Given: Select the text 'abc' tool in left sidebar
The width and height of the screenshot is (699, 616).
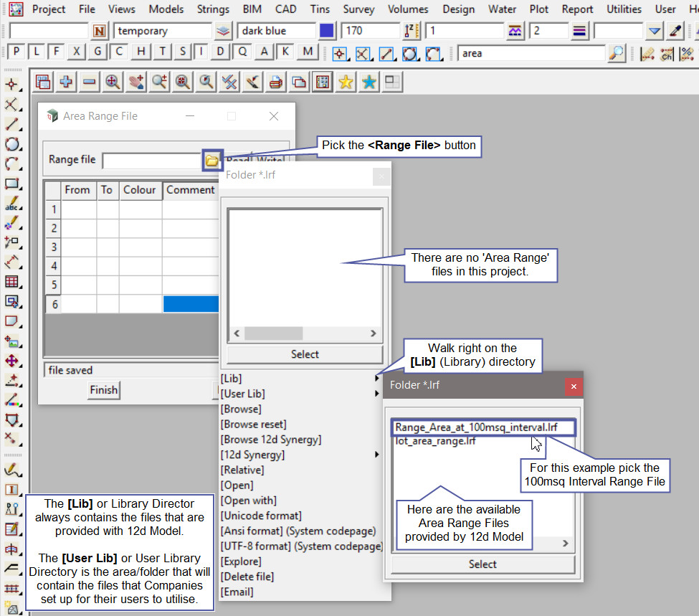Looking at the screenshot, I should (12, 204).
